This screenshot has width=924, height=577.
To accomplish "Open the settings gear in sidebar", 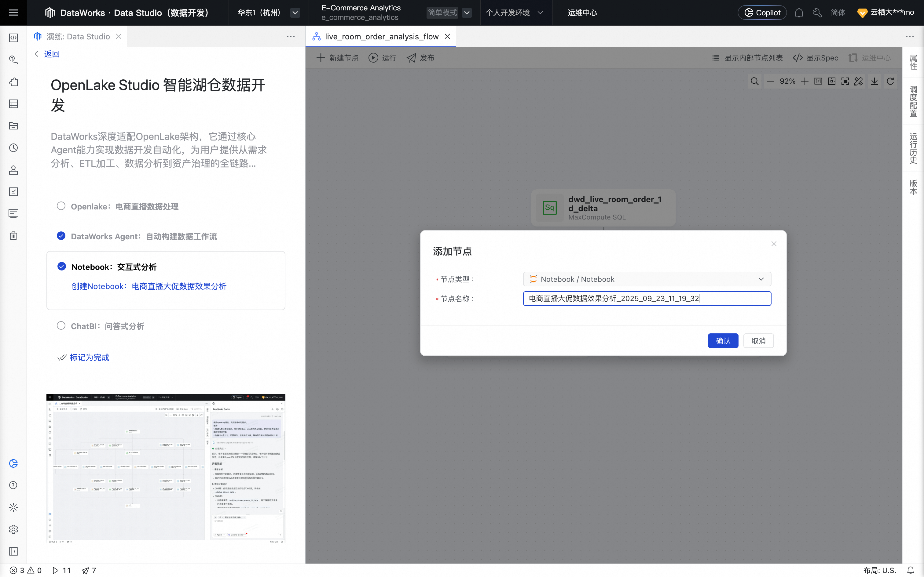I will (13, 529).
